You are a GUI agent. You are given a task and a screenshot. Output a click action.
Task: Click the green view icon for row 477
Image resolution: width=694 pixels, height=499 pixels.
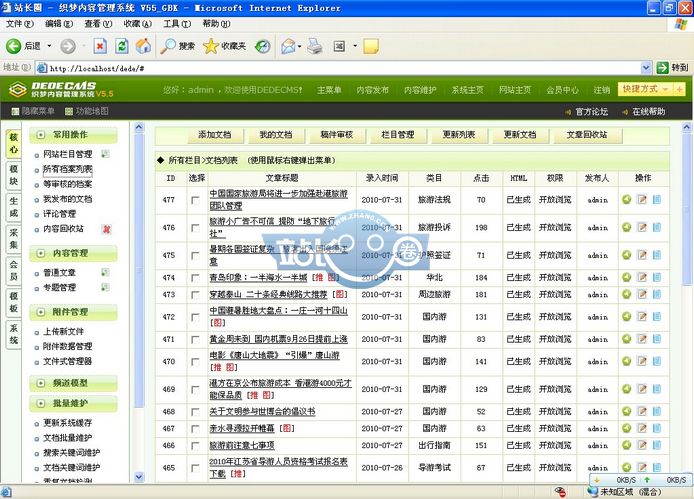(x=626, y=200)
